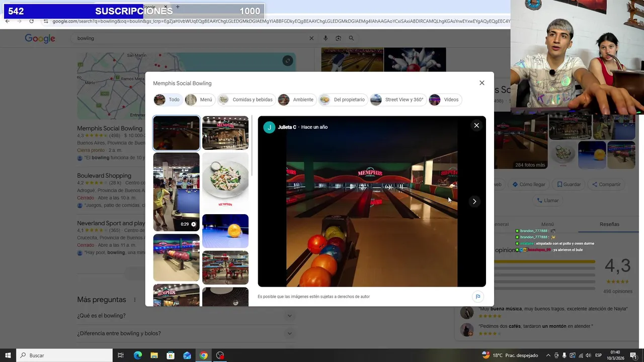This screenshot has height=362, width=644.
Task: Open the Memphis entrance storefront thumbnail
Action: point(225,133)
